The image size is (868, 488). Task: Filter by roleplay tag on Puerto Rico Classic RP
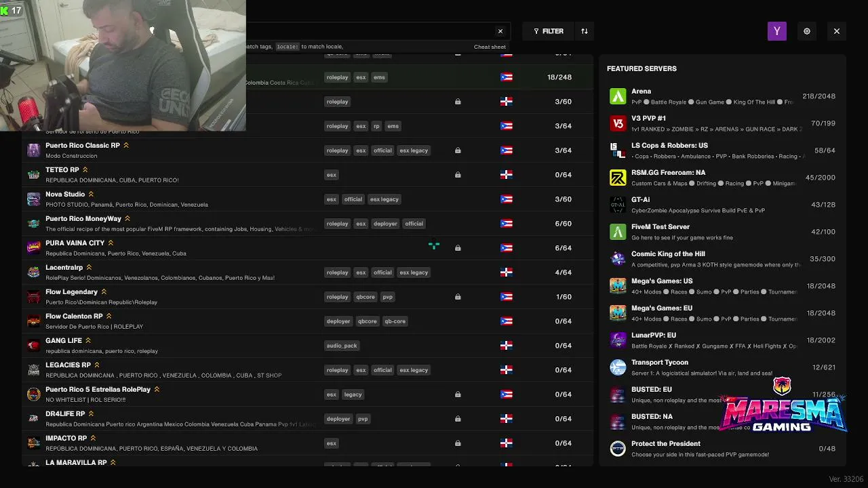337,150
